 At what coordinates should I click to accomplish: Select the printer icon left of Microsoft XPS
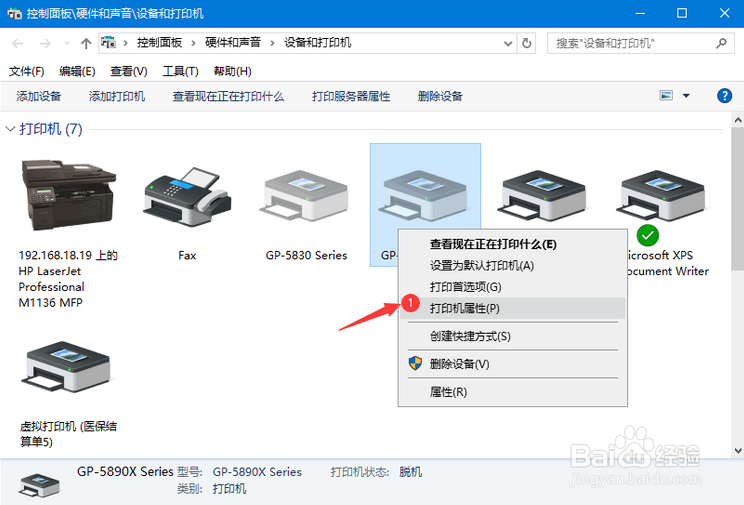544,196
